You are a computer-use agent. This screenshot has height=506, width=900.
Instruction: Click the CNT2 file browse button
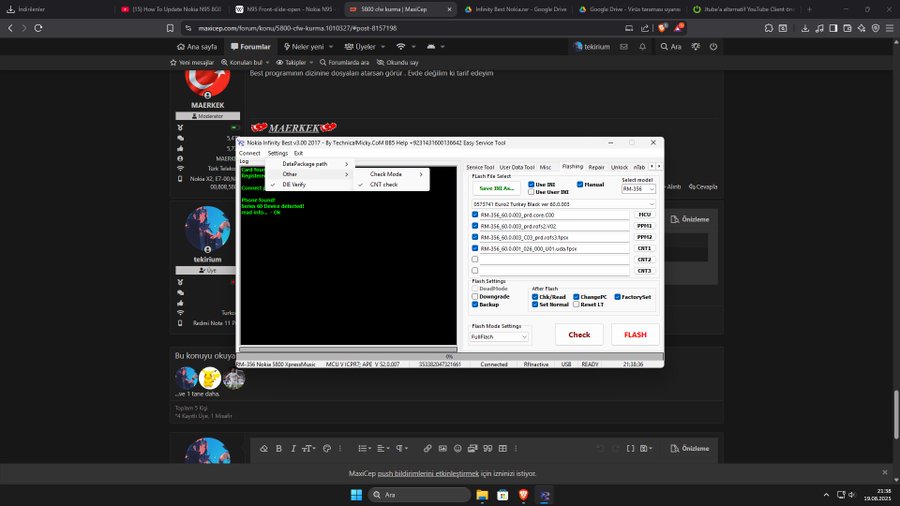(644, 259)
